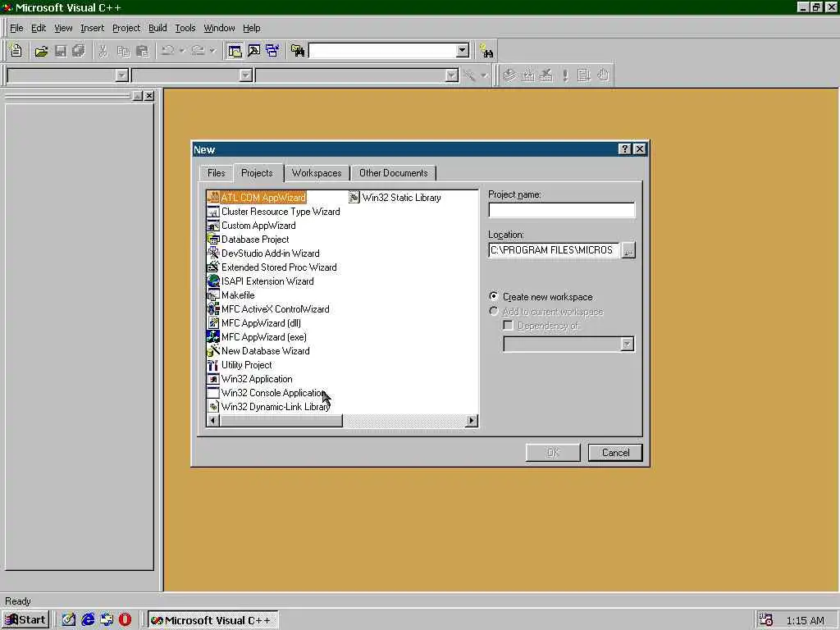The width and height of the screenshot is (840, 630).
Task: Click the New dialog help question button
Action: [624, 149]
